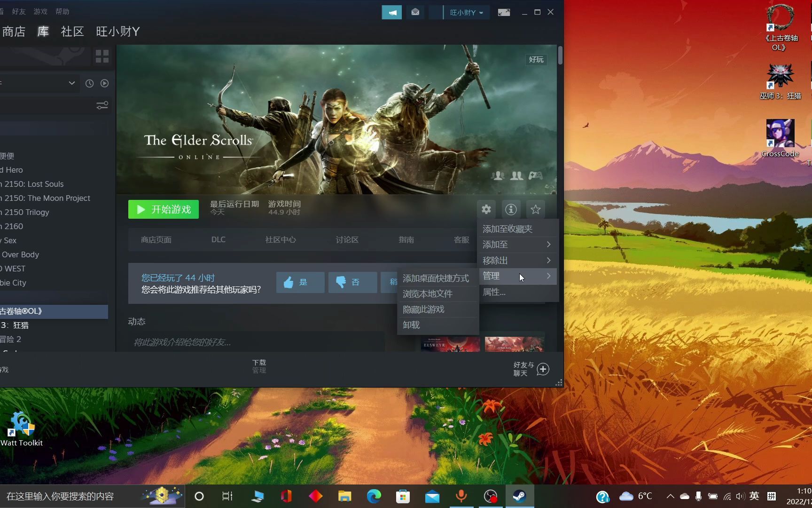812x508 pixels.
Task: Switch library to grid view icon
Action: 102,56
